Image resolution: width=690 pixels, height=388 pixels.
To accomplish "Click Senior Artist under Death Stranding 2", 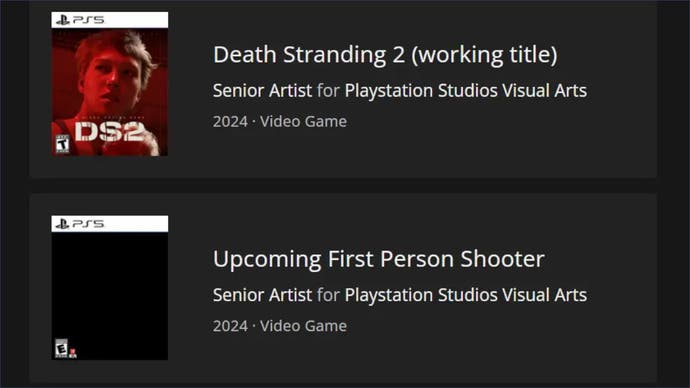I will pos(262,91).
